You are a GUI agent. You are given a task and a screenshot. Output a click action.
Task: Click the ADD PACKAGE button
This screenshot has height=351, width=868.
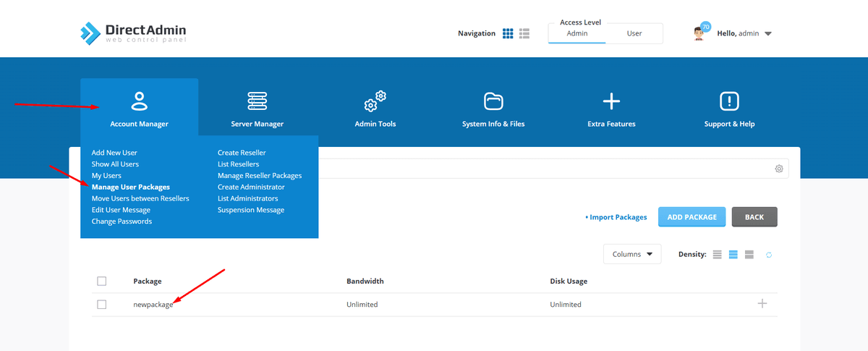tap(692, 217)
